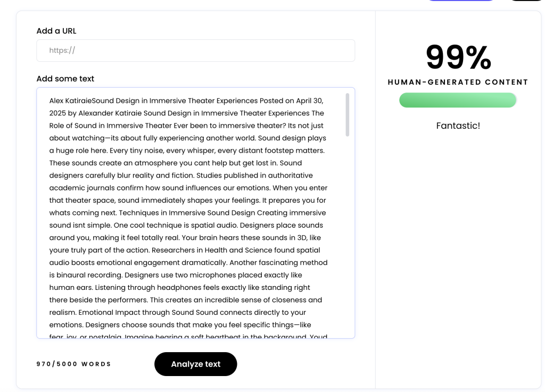Click the partially visible blue button at top

click(460, 1)
